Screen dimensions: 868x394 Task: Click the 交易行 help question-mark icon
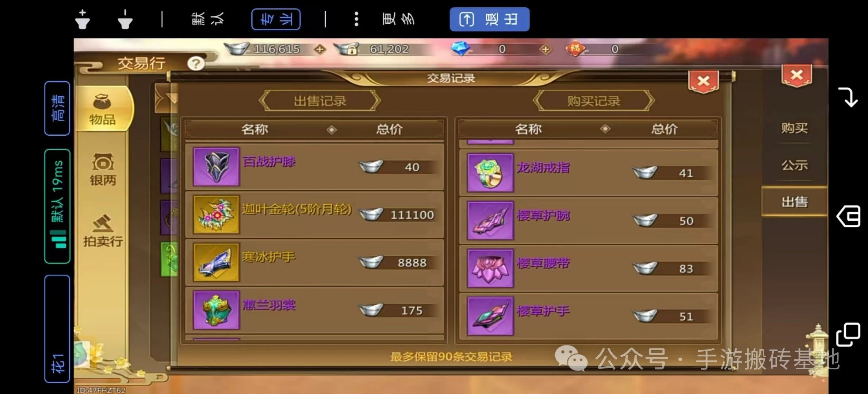tap(196, 64)
